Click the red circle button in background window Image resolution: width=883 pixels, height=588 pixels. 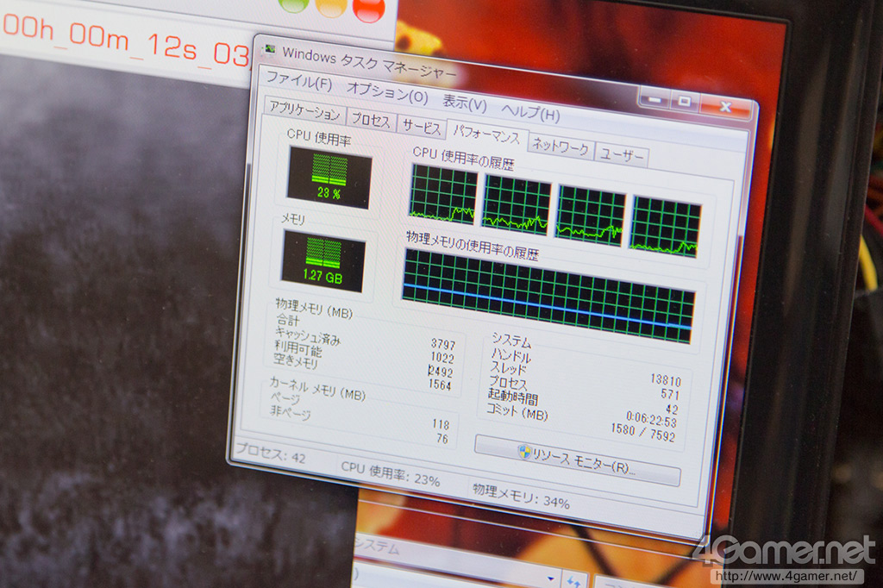click(x=368, y=8)
